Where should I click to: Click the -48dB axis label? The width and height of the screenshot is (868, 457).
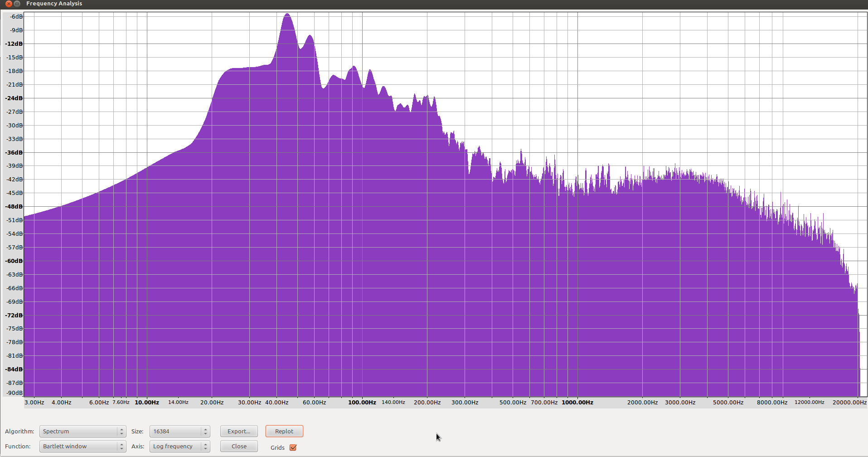click(x=14, y=206)
